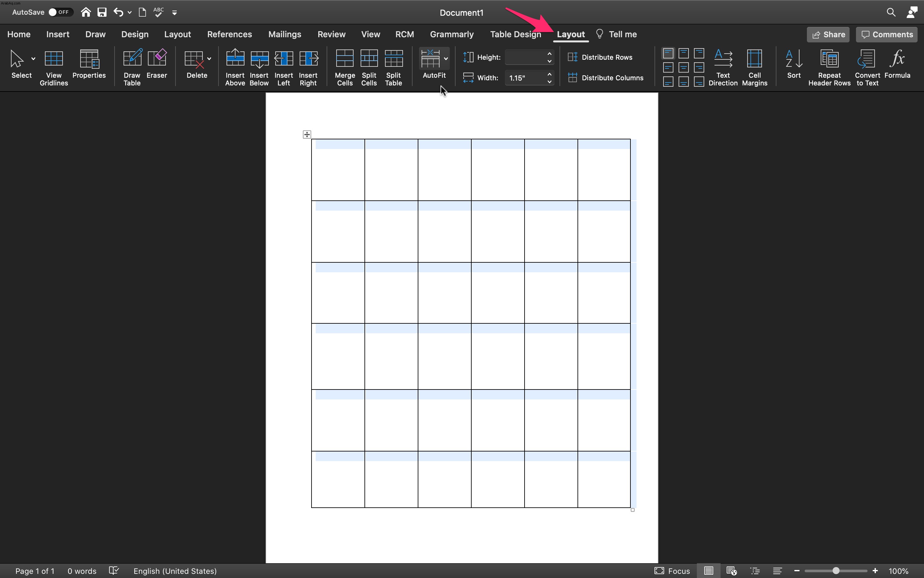Click the Share button
This screenshot has height=578, width=924.
coord(828,34)
